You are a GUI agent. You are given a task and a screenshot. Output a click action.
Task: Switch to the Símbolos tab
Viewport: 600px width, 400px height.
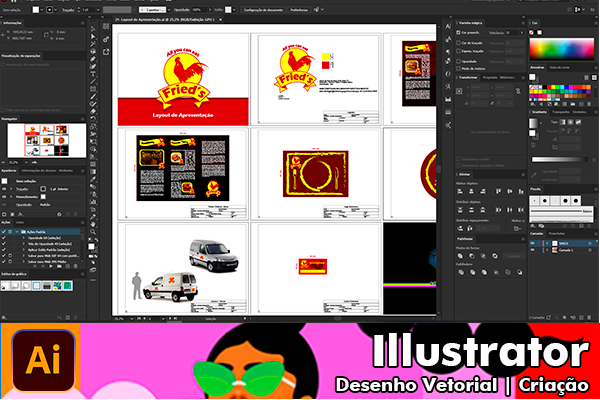point(579,112)
